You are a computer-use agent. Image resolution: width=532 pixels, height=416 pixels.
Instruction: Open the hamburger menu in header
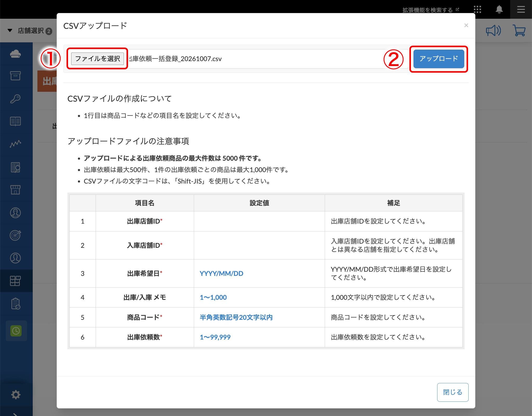(x=521, y=10)
